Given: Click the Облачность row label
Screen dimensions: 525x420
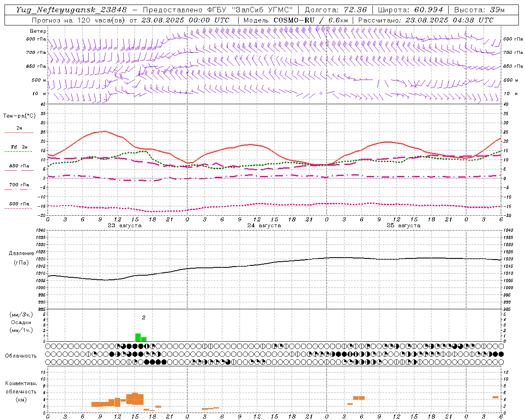Looking at the screenshot, I should click(x=21, y=356).
